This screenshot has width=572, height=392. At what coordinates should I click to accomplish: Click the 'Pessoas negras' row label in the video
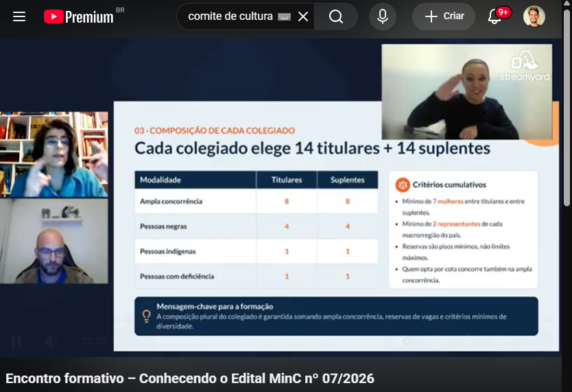click(163, 226)
